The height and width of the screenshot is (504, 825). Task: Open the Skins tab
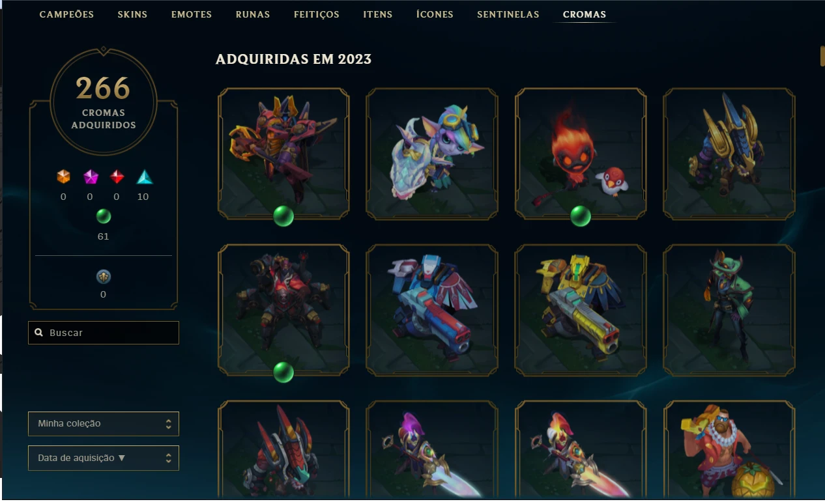click(x=132, y=14)
